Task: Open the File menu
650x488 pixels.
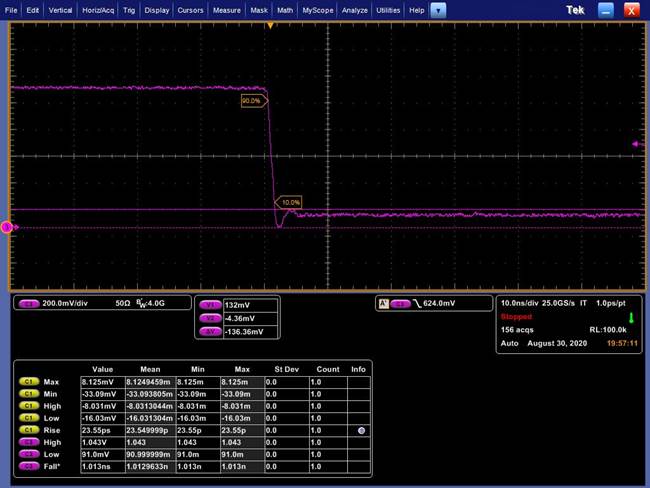Action: pos(11,10)
